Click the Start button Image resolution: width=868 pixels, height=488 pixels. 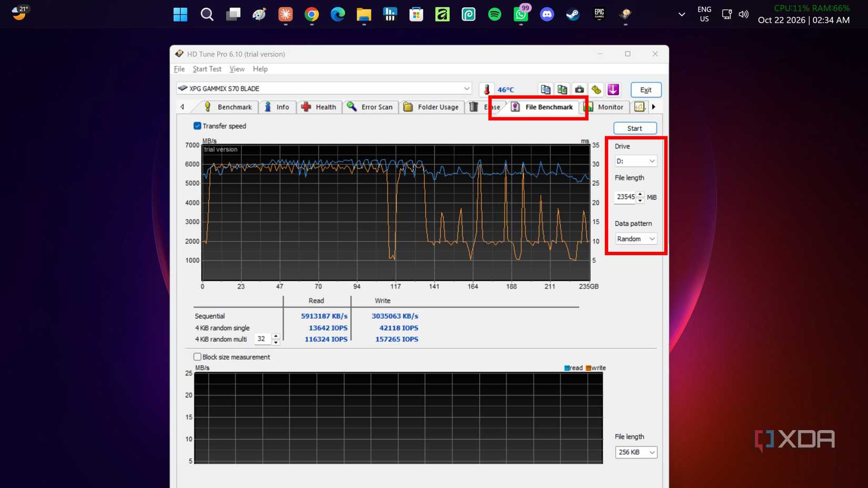(x=635, y=128)
